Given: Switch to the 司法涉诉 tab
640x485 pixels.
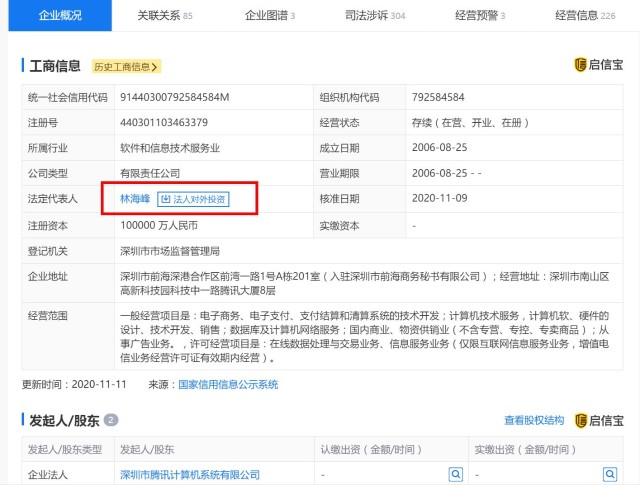Looking at the screenshot, I should [375, 16].
